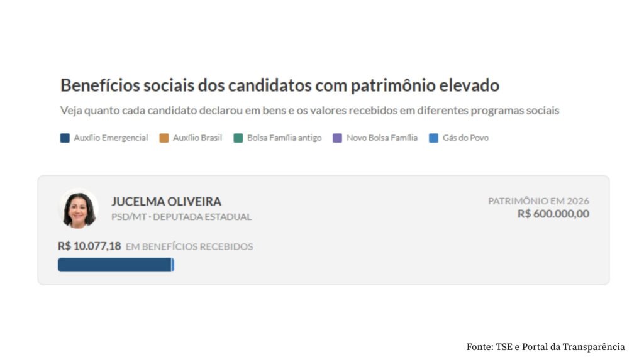Click the Auxílio Emergencial dark blue legend swatch
Image resolution: width=644 pixels, height=362 pixels.
pyautogui.click(x=65, y=138)
